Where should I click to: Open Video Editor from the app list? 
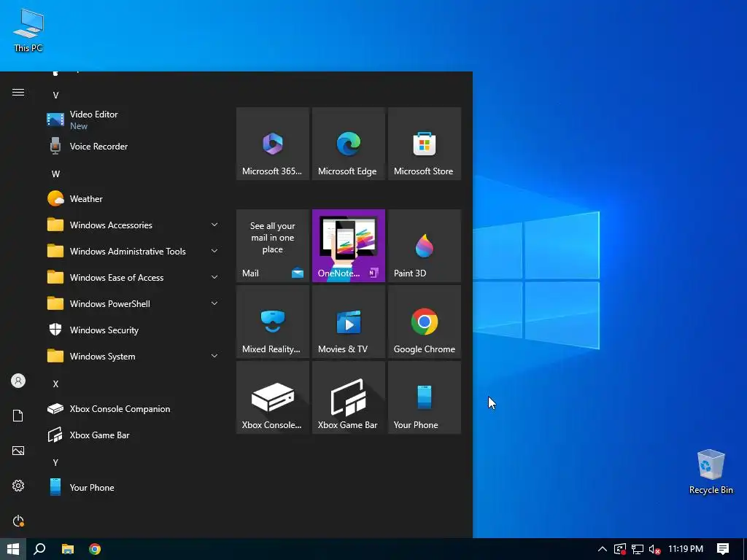pos(133,120)
